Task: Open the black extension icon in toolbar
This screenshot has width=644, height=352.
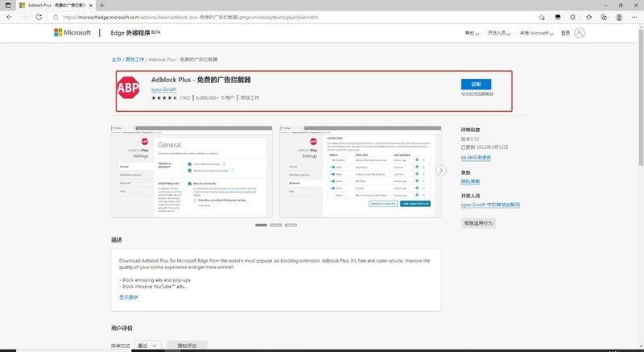Action: coord(557,17)
